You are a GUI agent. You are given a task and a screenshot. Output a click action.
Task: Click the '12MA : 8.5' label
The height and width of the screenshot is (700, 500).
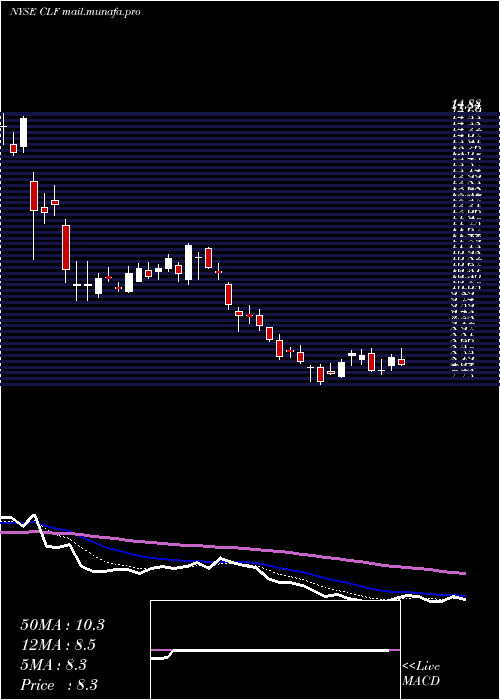58,645
